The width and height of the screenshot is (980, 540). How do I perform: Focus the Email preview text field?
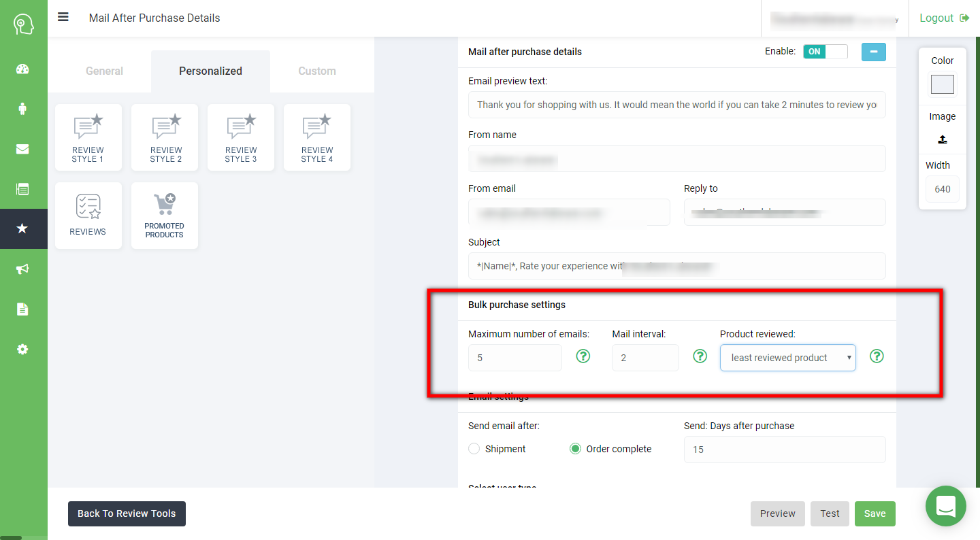pos(677,105)
